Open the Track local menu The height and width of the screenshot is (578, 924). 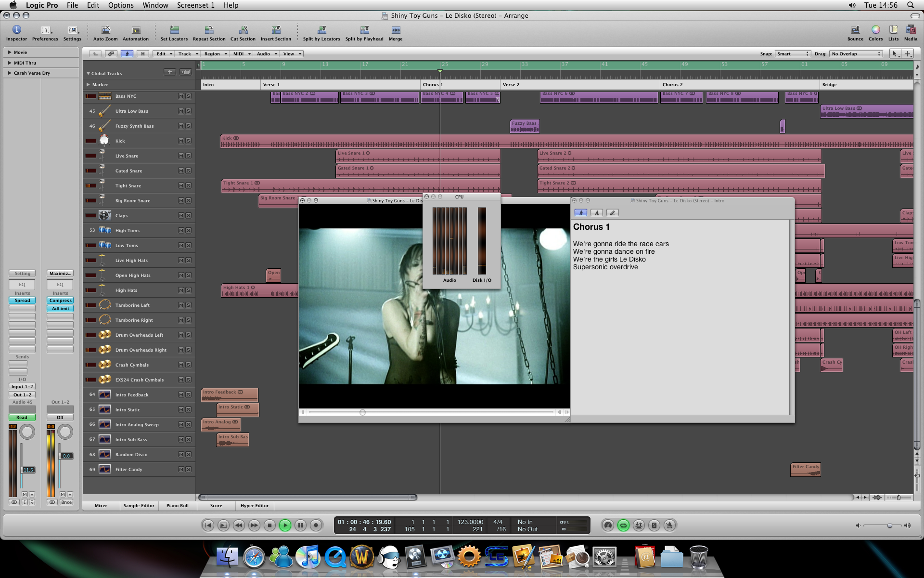click(x=188, y=54)
